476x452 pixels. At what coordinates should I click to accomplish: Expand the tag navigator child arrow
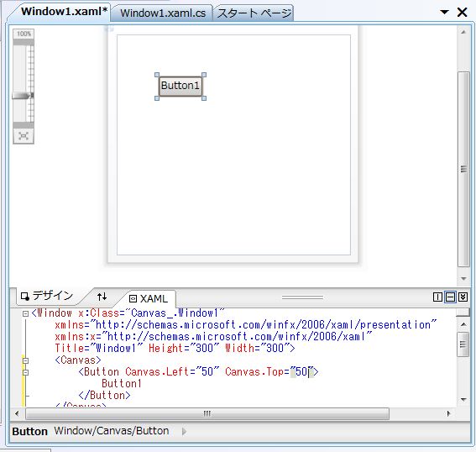[x=184, y=431]
